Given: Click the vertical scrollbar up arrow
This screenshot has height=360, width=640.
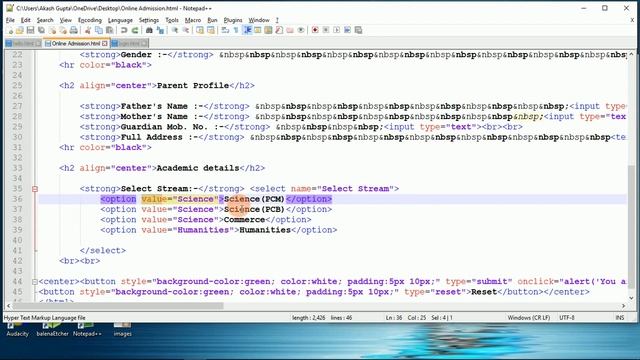Looking at the screenshot, I should (x=631, y=54).
